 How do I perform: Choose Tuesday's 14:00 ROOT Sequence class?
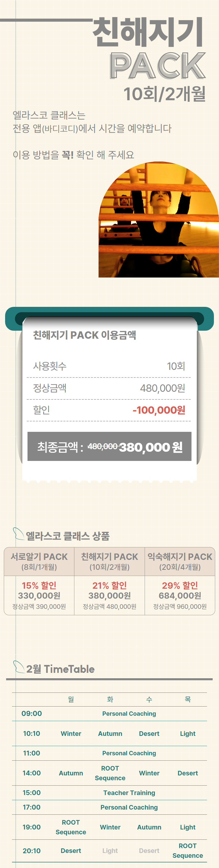tap(110, 773)
